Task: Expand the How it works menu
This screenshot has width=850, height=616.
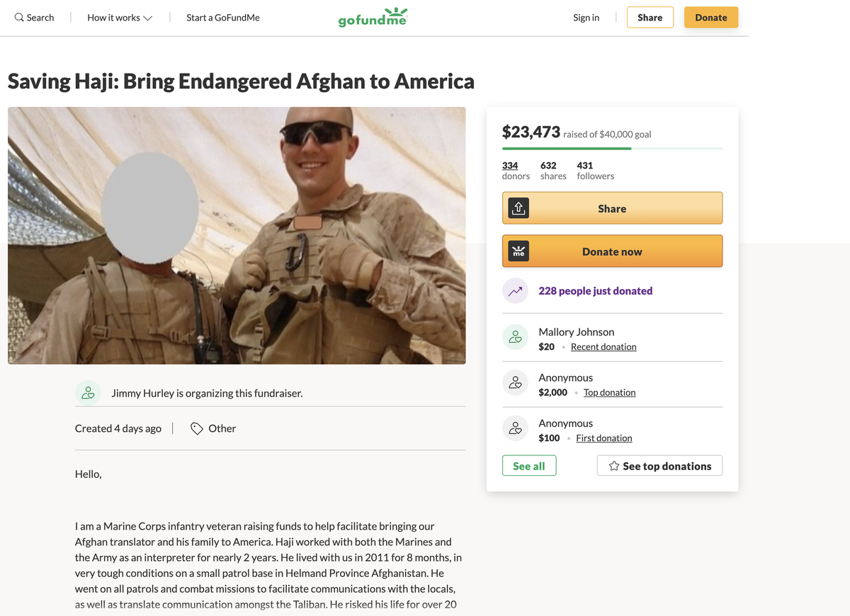Action: [120, 18]
